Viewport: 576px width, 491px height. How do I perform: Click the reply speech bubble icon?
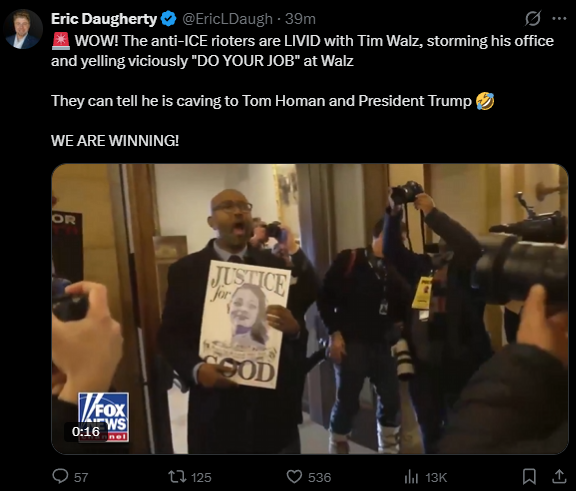[x=60, y=476]
